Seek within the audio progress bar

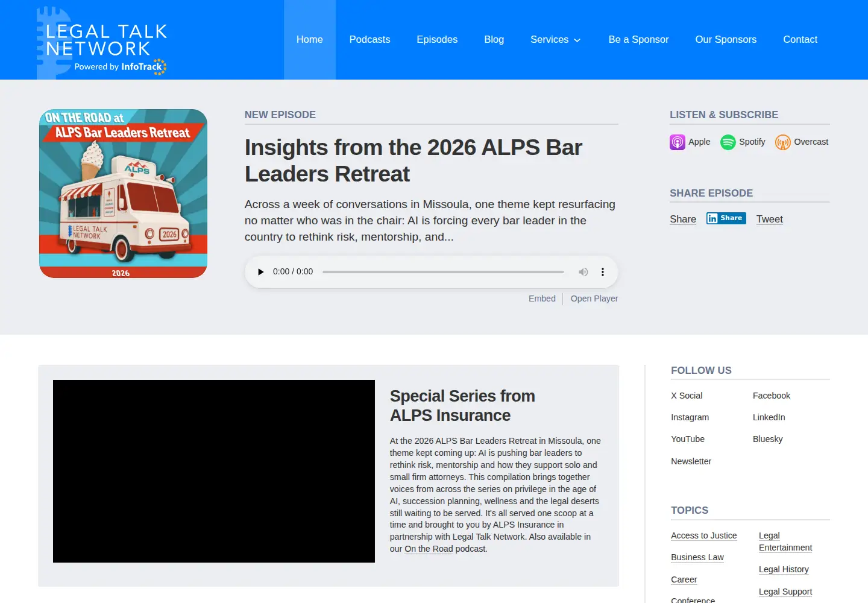click(443, 272)
